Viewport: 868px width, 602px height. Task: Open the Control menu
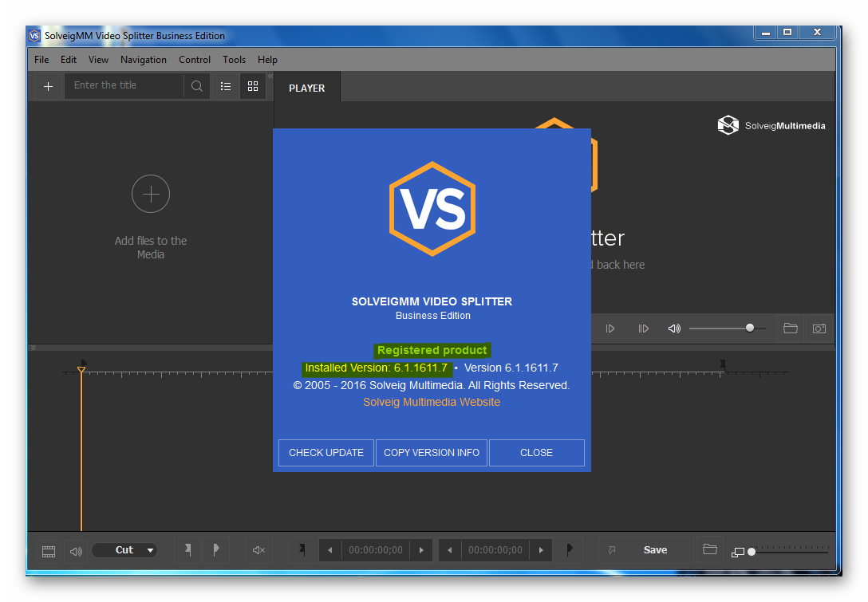pos(195,60)
